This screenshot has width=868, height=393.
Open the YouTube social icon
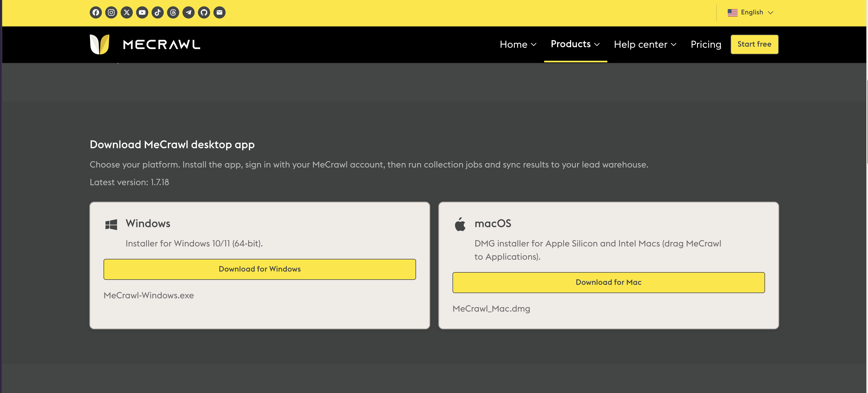click(x=142, y=12)
